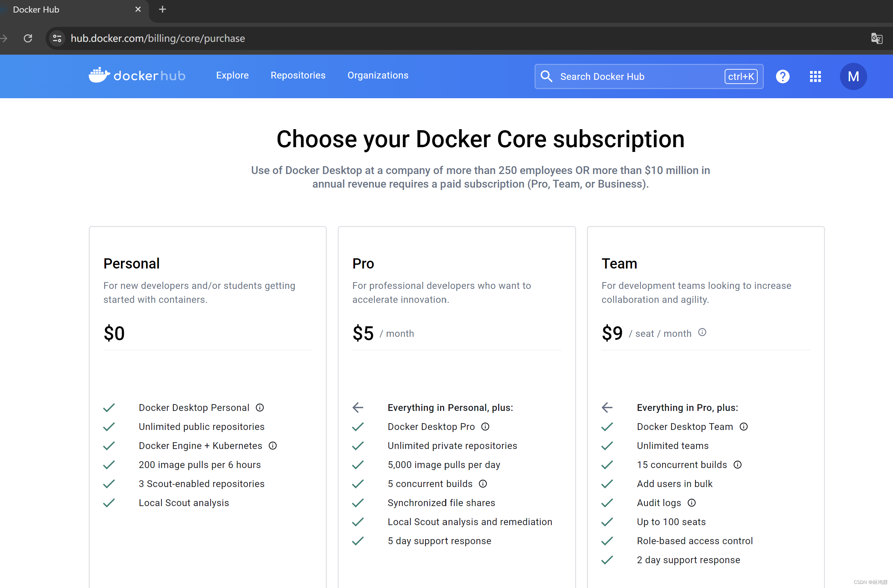
Task: Click 'Local Scout analysis and remediation' text
Action: pyautogui.click(x=470, y=522)
